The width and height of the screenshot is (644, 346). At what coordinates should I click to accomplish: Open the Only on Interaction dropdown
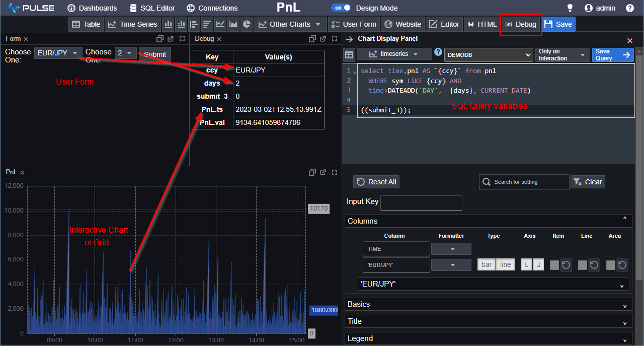562,55
